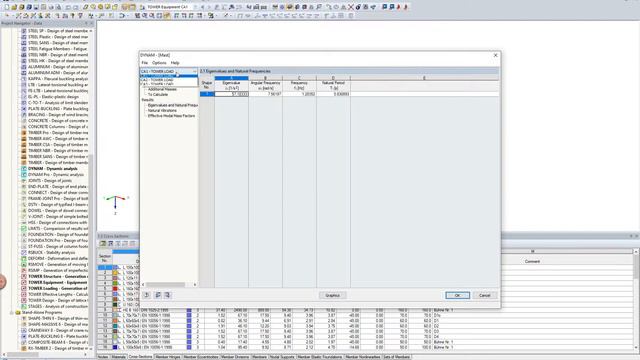
Task: Click the New model icon in main toolbar
Action: coord(7,7)
